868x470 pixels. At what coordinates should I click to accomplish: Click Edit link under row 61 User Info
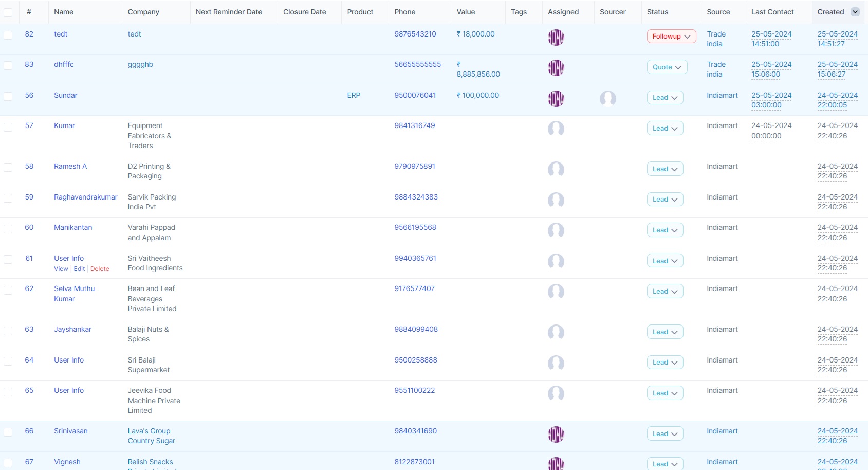tap(79, 269)
